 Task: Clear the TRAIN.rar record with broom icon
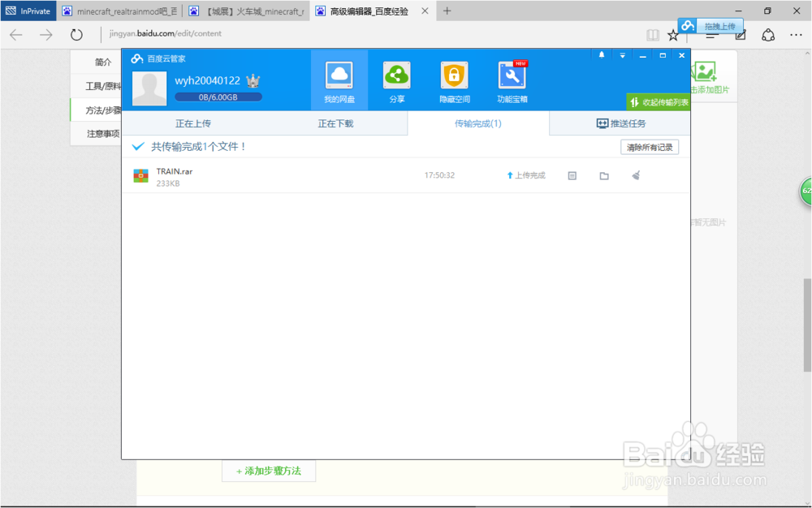[636, 175]
